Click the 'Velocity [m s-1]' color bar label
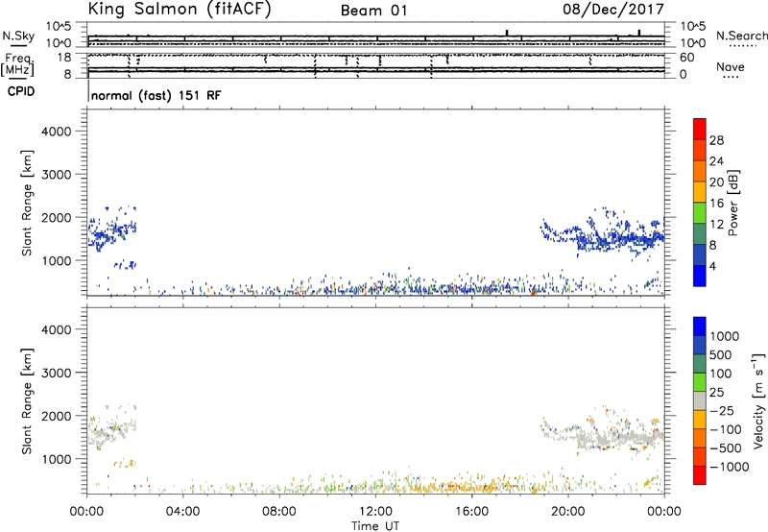This screenshot has width=768, height=532. pos(758,400)
